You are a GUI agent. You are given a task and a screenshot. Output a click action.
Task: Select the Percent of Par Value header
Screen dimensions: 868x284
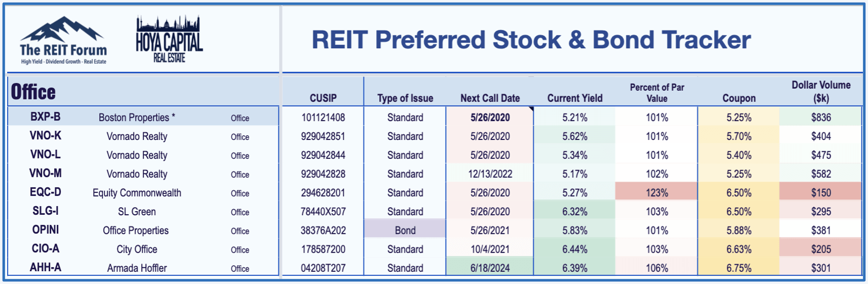coord(657,93)
